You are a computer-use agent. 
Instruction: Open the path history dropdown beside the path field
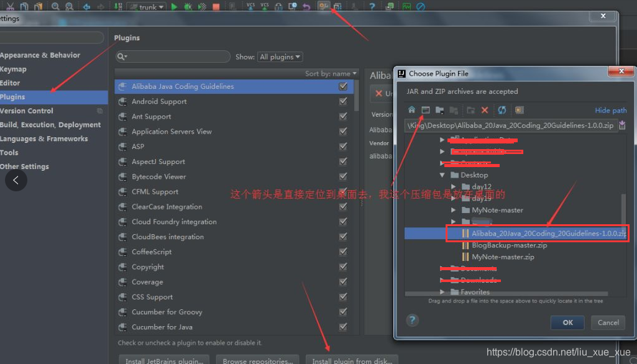click(x=622, y=125)
